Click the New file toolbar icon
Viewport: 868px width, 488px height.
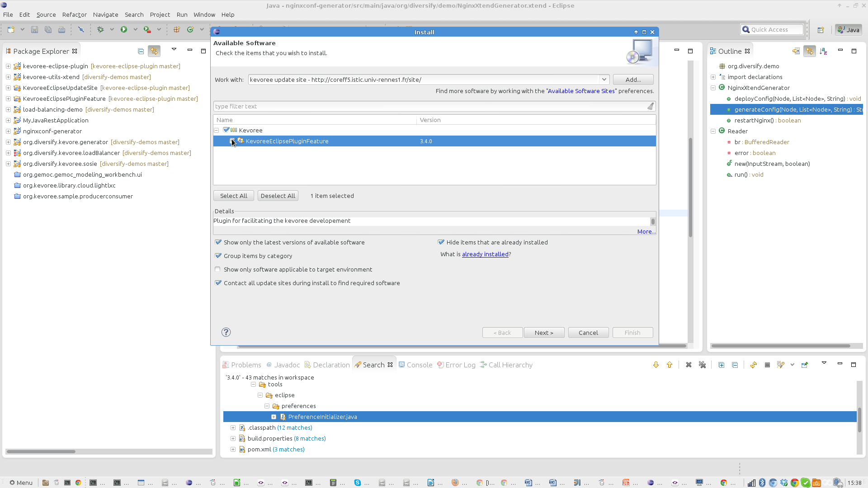coord(10,29)
